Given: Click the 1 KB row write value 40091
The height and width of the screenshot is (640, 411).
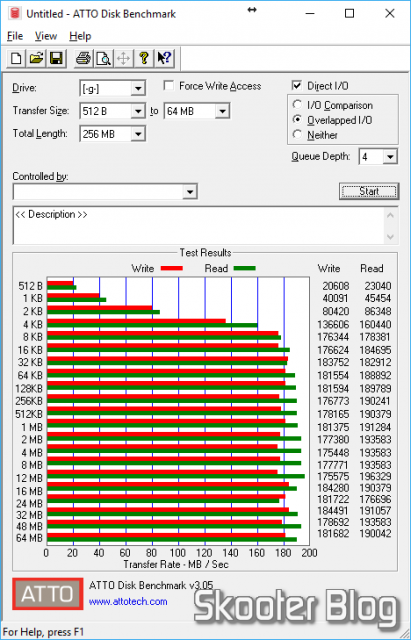Looking at the screenshot, I should point(336,298).
